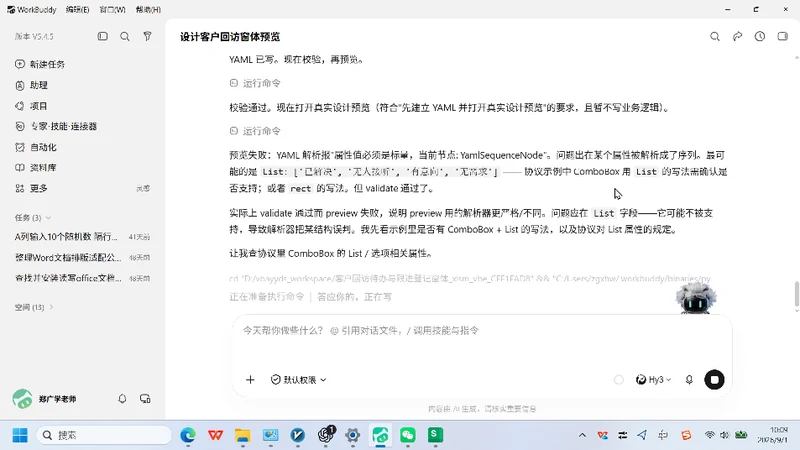Toggle the sidebar panel icon
The image size is (800, 450).
click(x=103, y=36)
